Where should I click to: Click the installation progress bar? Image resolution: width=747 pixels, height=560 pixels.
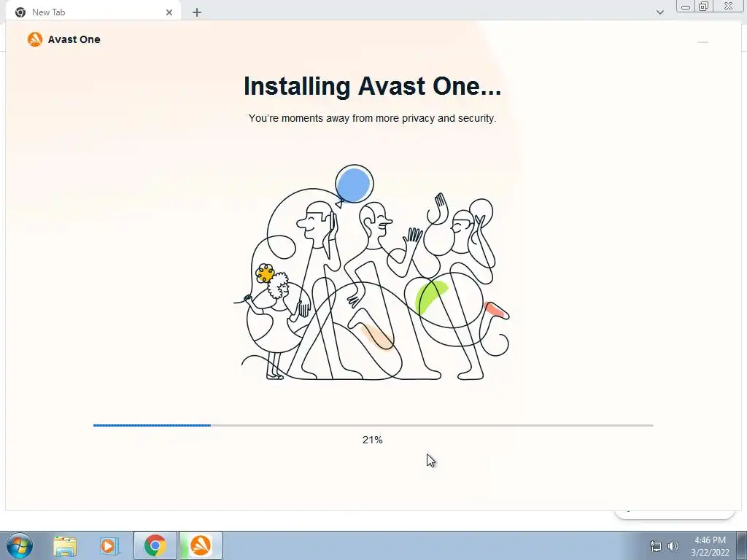click(373, 425)
